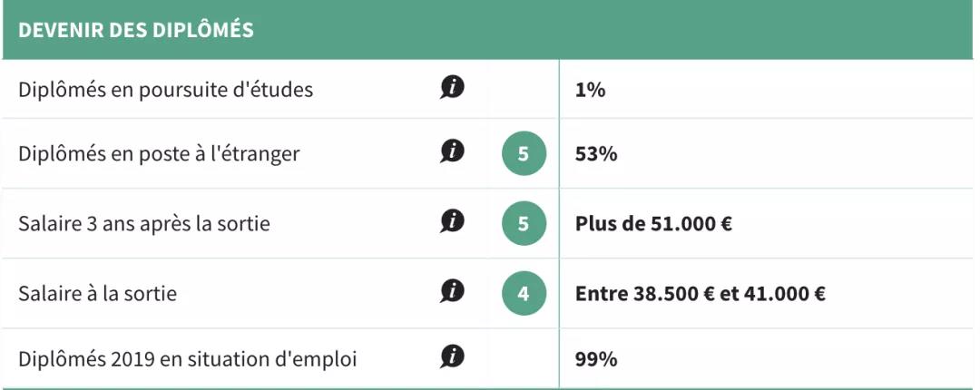The height and width of the screenshot is (390, 980).
Task: Click the 53% value
Action: coord(596,154)
